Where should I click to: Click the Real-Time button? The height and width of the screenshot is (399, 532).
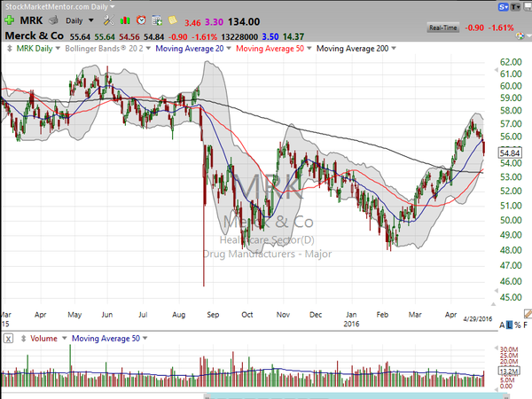tap(442, 27)
